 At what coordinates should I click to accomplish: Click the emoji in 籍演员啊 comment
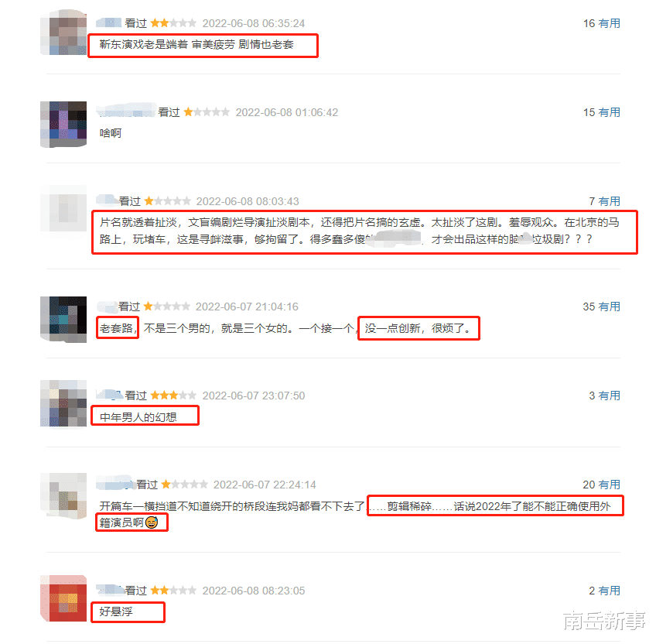(152, 522)
